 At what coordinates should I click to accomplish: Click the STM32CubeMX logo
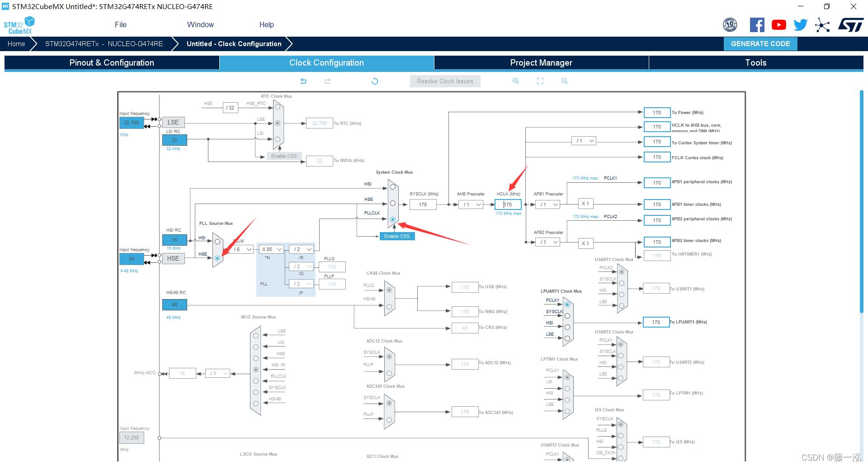pos(19,25)
